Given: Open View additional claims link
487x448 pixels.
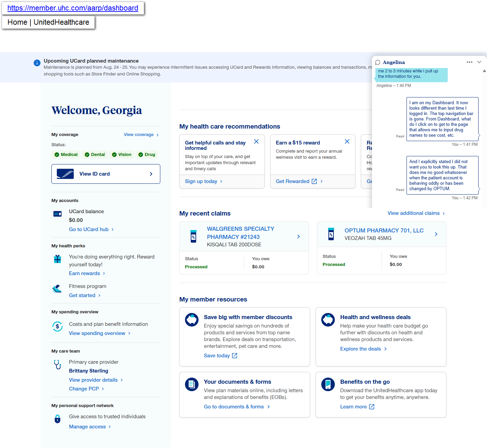Looking at the screenshot, I should (416, 213).
